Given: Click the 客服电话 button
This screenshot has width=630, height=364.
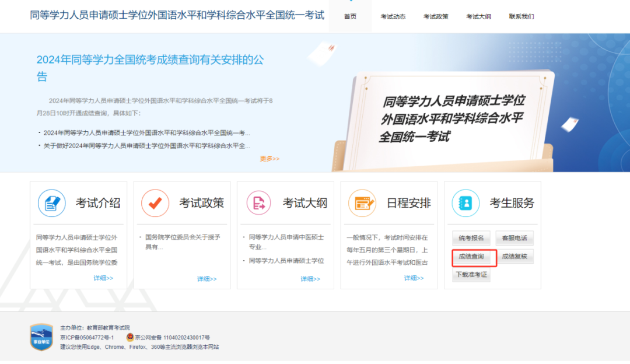Looking at the screenshot, I should tap(514, 238).
